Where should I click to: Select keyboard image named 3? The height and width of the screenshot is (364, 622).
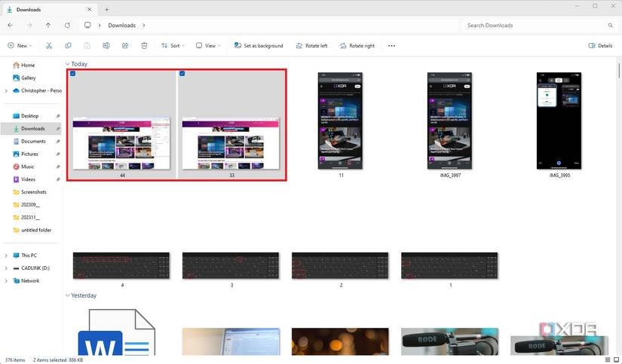click(x=231, y=266)
